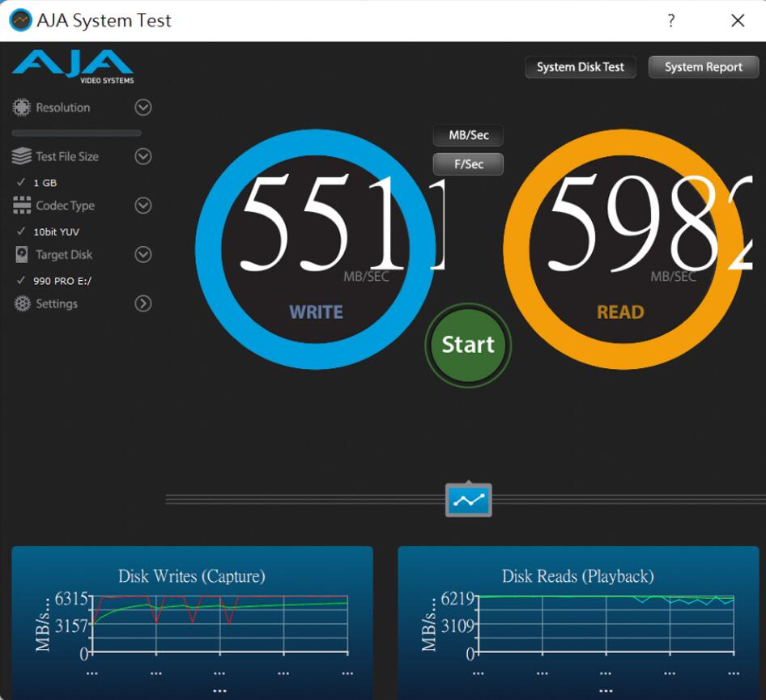This screenshot has height=700, width=766.
Task: Click the Settings label
Action: (57, 303)
